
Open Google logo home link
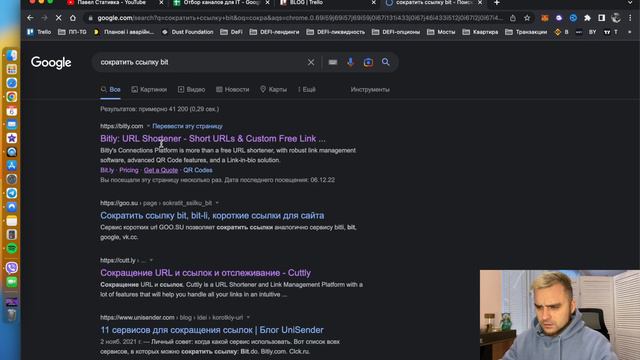click(51, 62)
